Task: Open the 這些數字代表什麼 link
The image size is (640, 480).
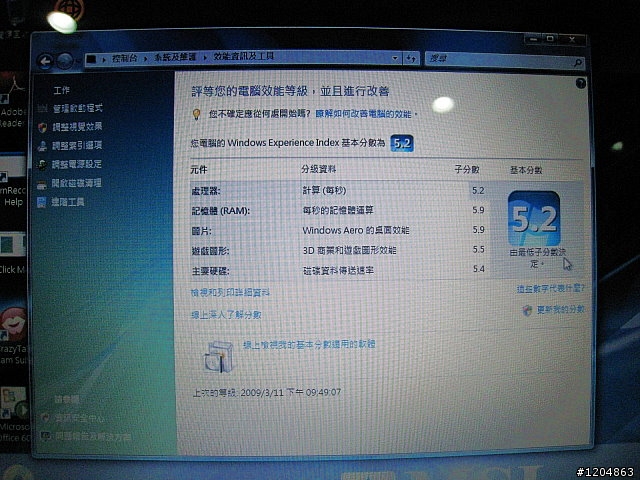Action: [551, 289]
